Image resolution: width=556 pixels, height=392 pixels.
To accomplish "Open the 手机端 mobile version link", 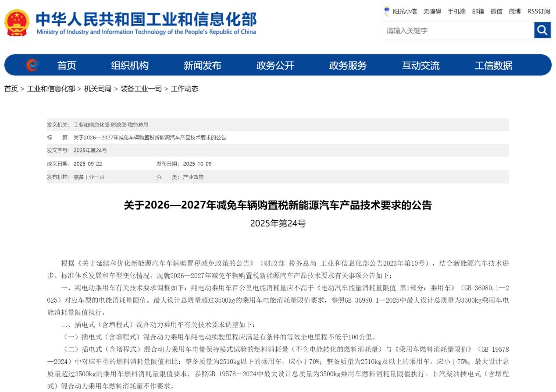I will point(456,11).
